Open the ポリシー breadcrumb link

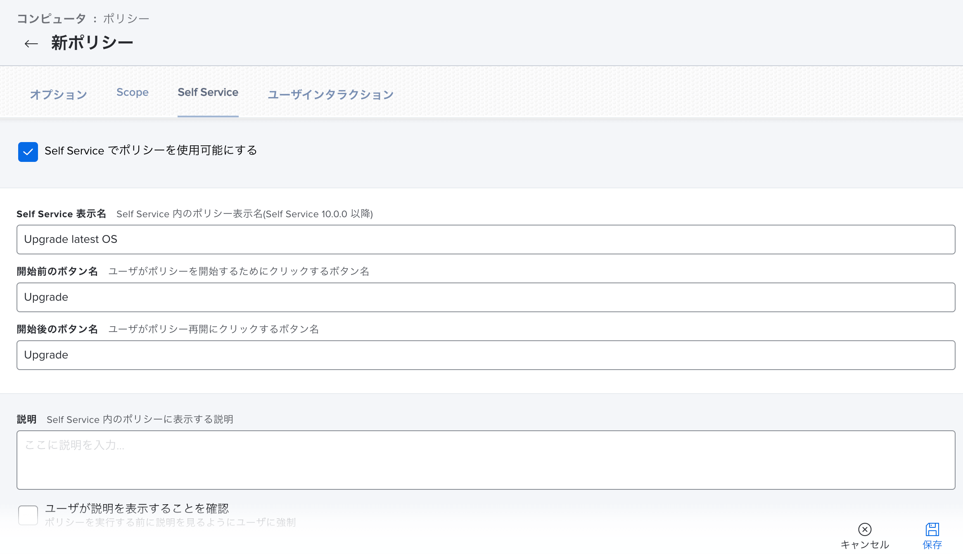tap(126, 19)
